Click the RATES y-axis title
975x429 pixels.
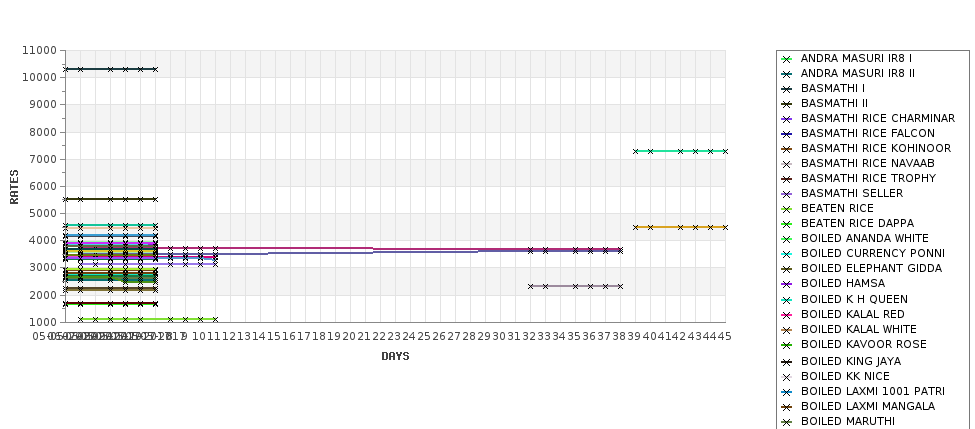click(14, 187)
